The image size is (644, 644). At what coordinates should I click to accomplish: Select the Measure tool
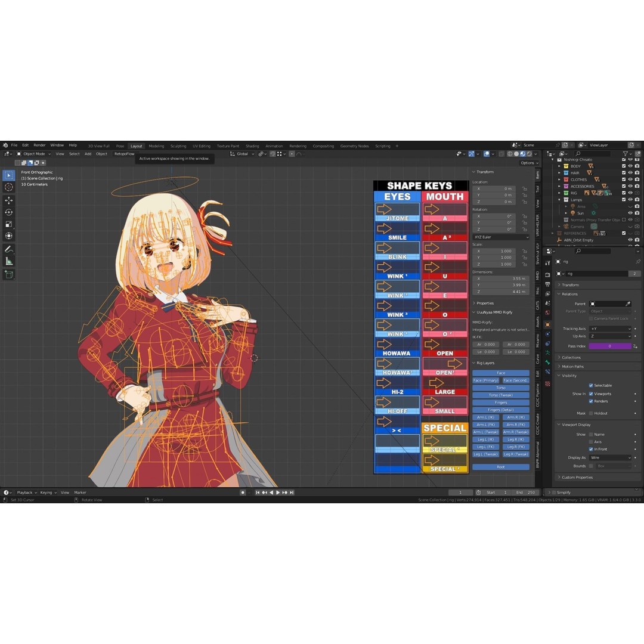[8, 261]
